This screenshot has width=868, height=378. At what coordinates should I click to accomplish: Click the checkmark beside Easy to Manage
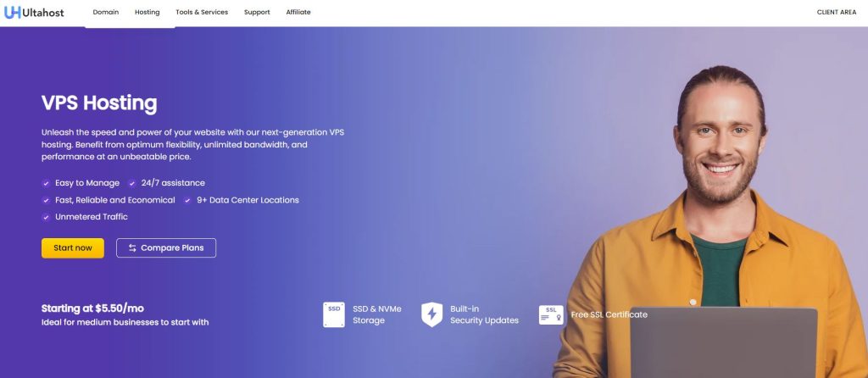tap(46, 183)
